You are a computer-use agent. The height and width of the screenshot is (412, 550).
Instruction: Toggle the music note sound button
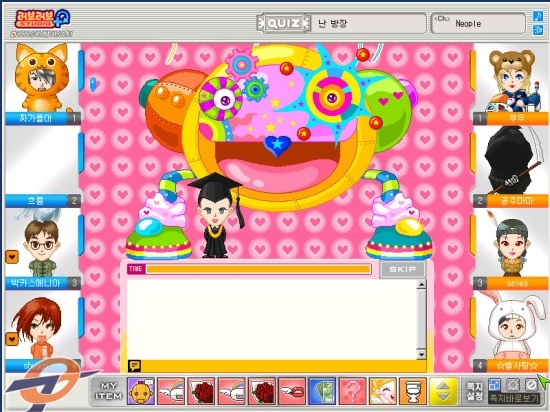coord(538,16)
